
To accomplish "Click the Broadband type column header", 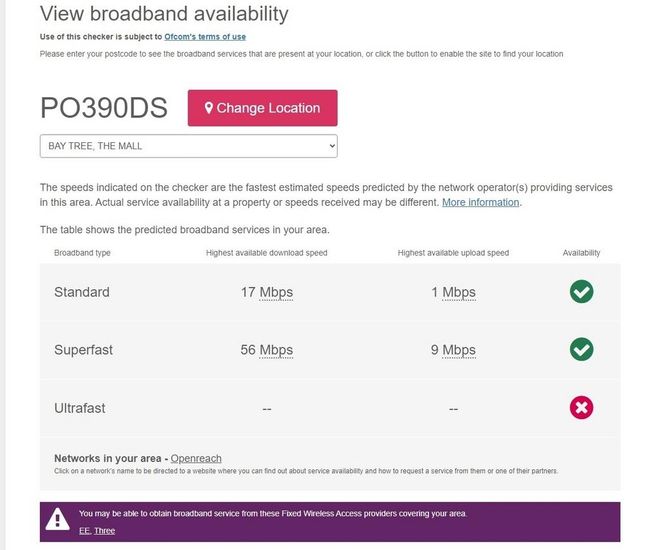I will click(82, 253).
